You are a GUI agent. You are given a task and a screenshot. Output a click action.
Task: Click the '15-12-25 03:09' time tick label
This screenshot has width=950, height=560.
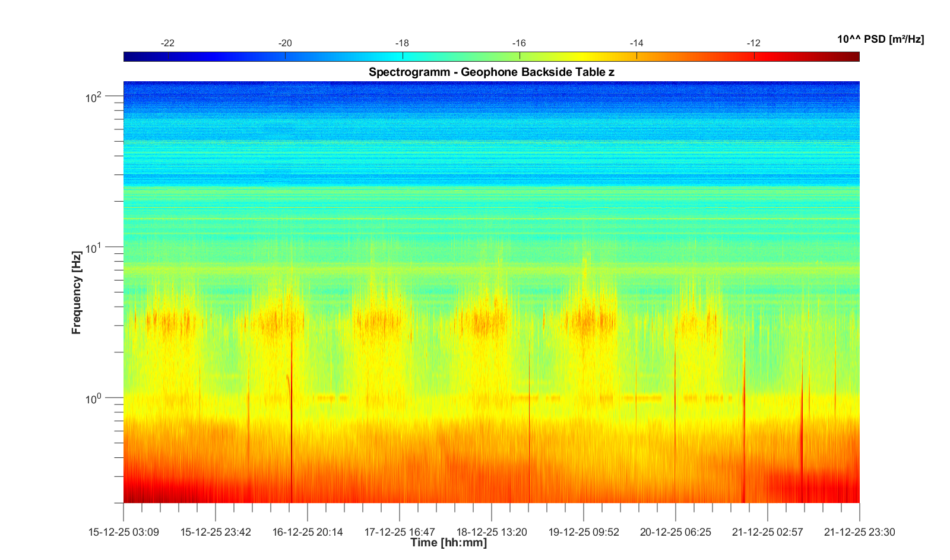pos(123,532)
